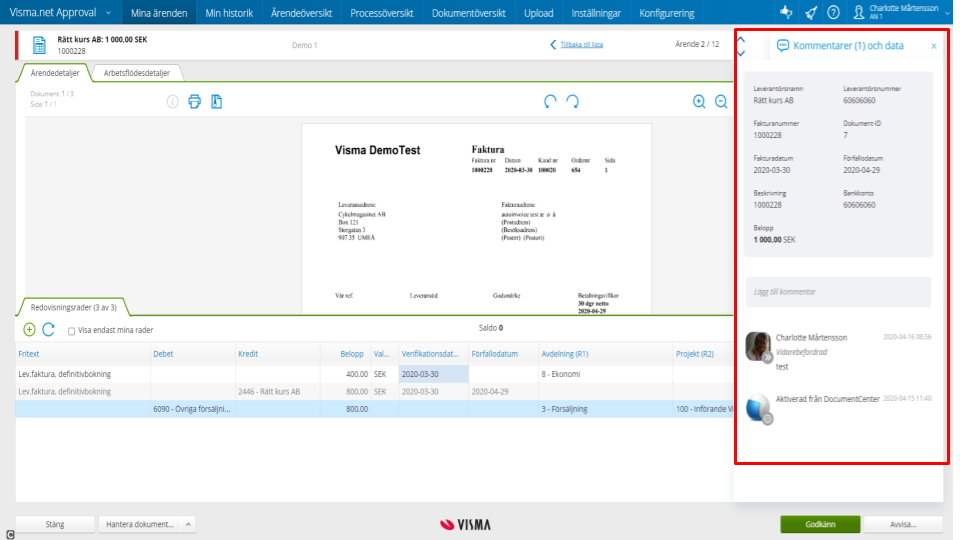The width and height of the screenshot is (960, 540).
Task: Select the 400,00 amount cell
Action: [x=345, y=374]
